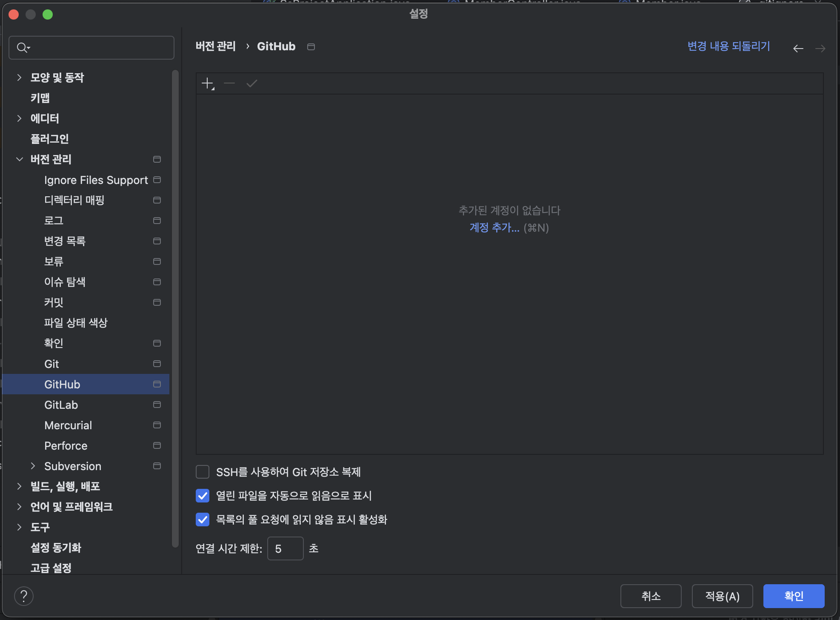Click the forward arrow navigation icon
This screenshot has height=620, width=840.
820,49
